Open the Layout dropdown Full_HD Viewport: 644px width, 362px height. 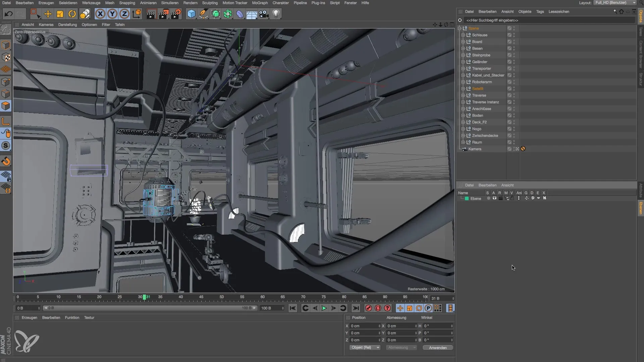coord(615,3)
